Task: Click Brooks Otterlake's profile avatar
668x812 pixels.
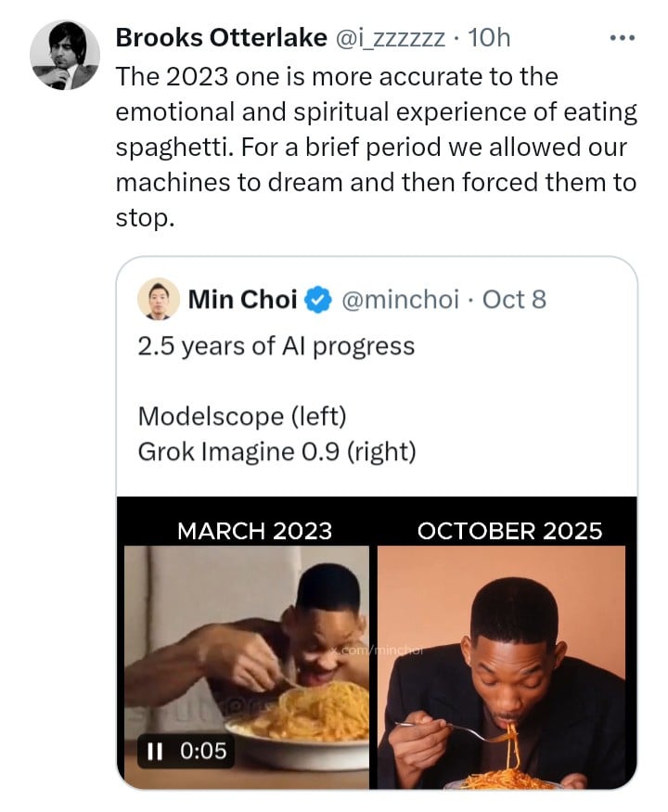Action: click(65, 56)
